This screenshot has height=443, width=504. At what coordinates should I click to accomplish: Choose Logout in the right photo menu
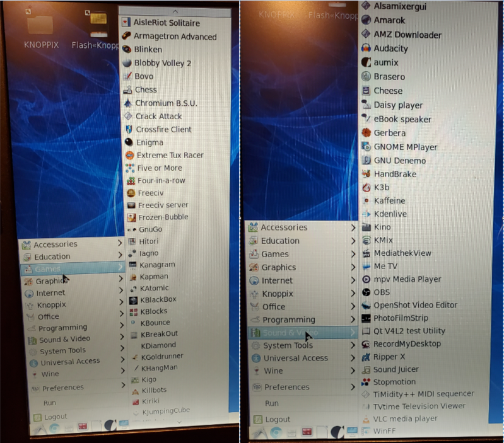pos(278,419)
